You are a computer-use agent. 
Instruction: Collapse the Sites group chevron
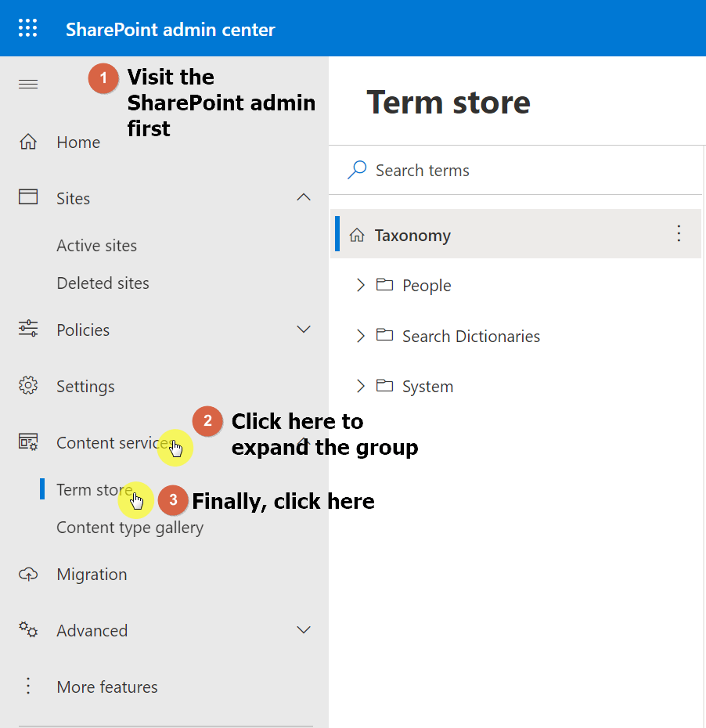tap(304, 197)
